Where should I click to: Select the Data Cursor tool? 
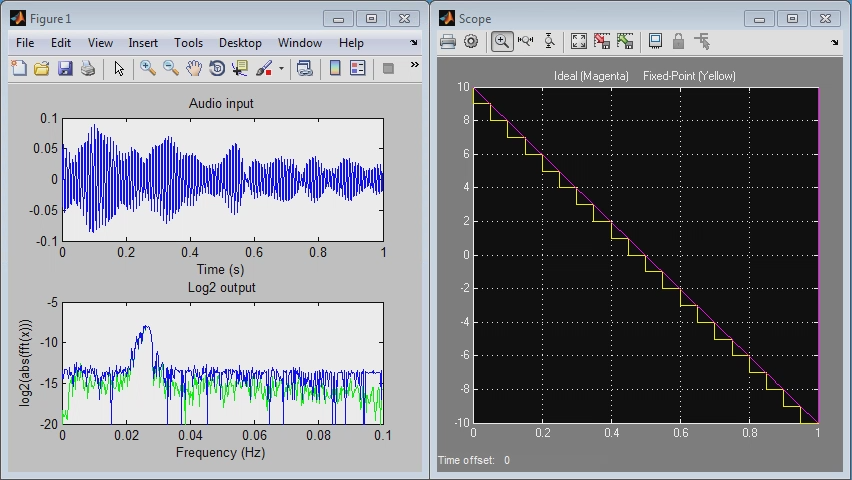click(x=240, y=68)
